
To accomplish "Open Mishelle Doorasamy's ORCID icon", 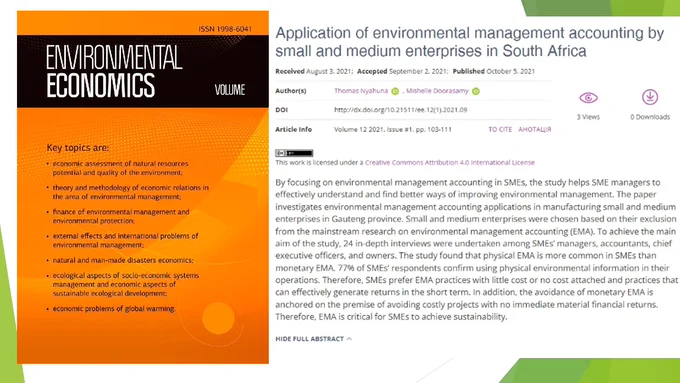I will [476, 91].
